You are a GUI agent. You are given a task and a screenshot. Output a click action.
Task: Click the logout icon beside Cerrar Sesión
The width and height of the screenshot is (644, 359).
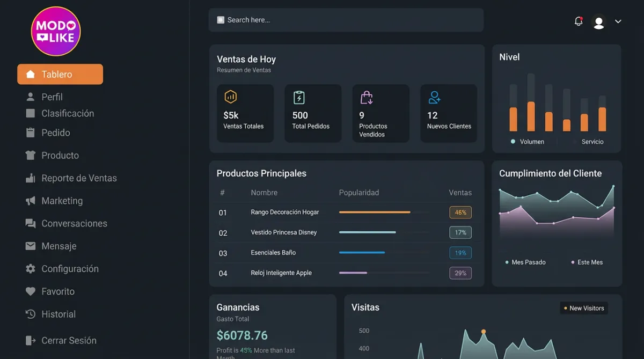31,340
